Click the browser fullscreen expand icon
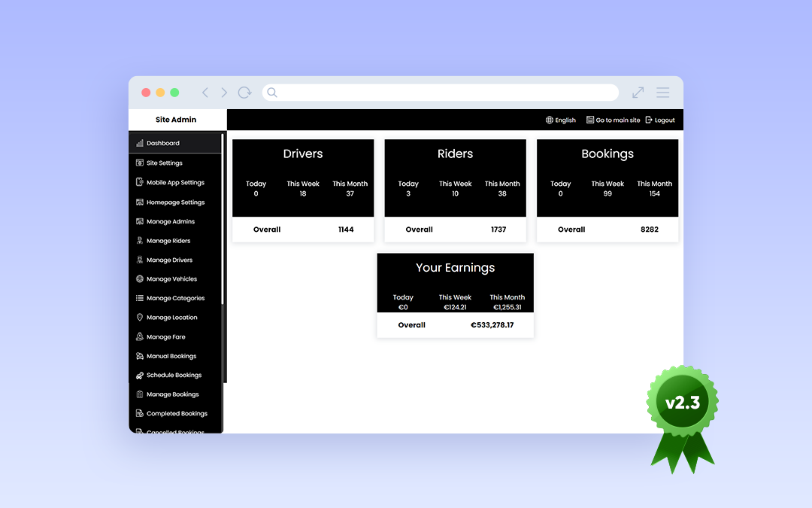The height and width of the screenshot is (508, 812). (x=638, y=93)
